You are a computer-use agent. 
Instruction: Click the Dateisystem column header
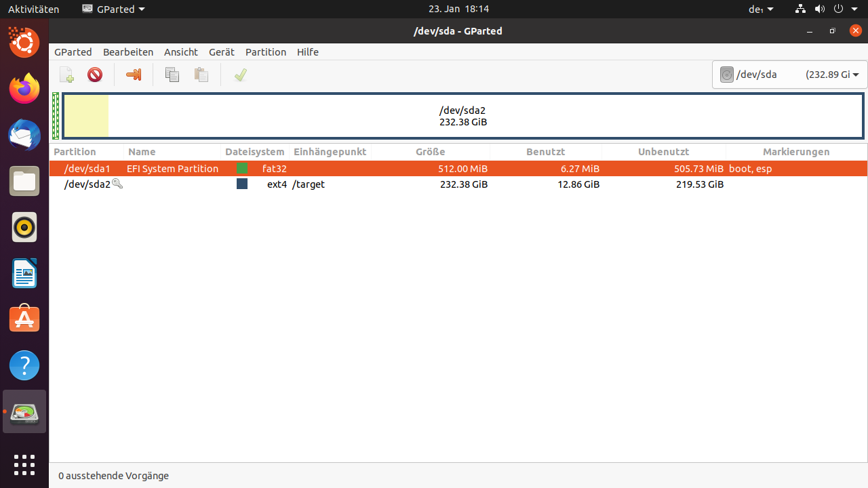256,152
